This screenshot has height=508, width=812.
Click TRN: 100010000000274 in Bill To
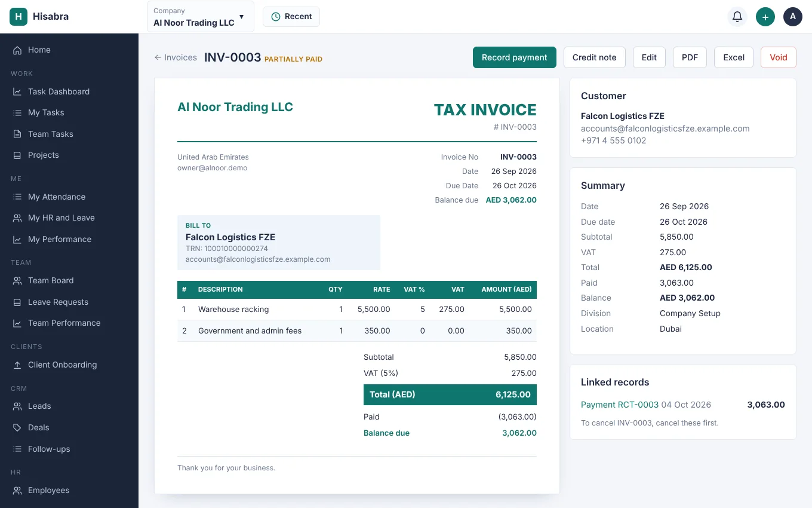pyautogui.click(x=227, y=249)
